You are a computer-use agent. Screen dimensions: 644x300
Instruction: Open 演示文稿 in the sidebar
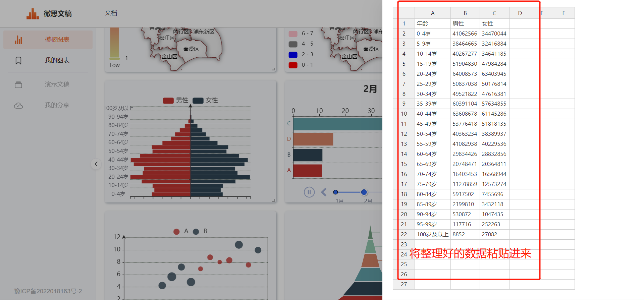click(x=48, y=84)
